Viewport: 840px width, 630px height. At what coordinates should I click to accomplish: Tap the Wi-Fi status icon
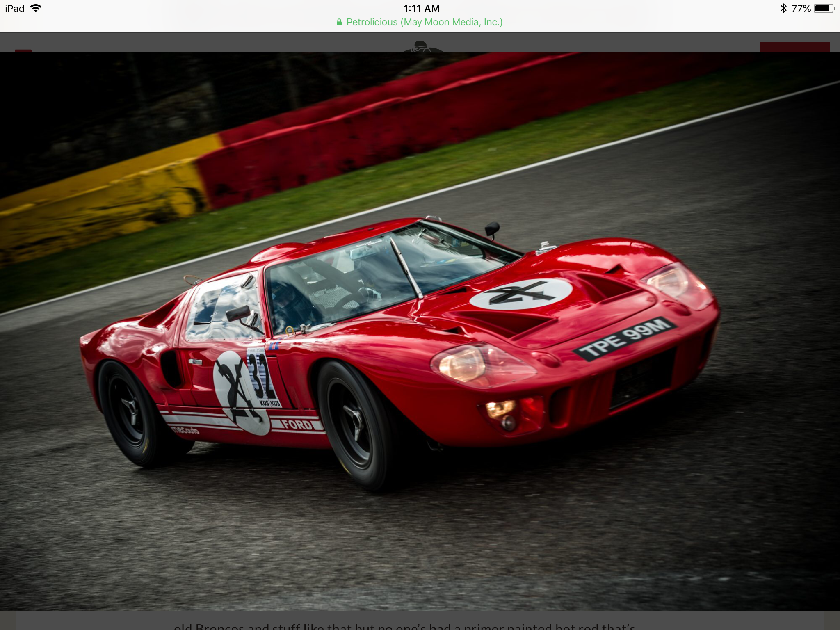coord(36,8)
